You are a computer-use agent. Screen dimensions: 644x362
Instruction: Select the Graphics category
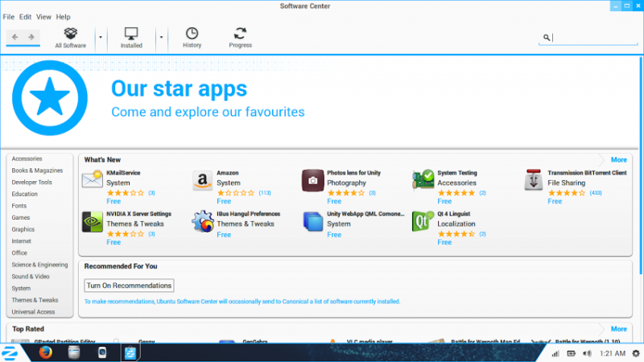23,229
